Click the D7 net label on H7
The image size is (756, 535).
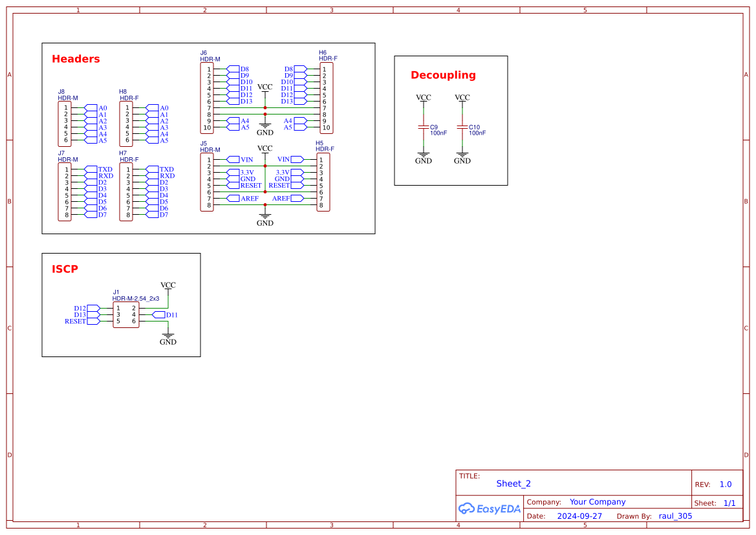point(164,215)
